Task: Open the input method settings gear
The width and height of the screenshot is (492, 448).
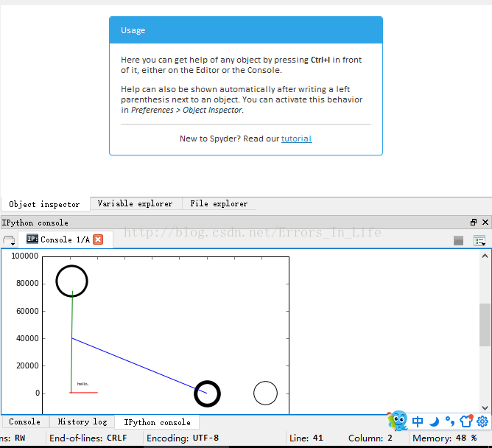Action: [482, 421]
